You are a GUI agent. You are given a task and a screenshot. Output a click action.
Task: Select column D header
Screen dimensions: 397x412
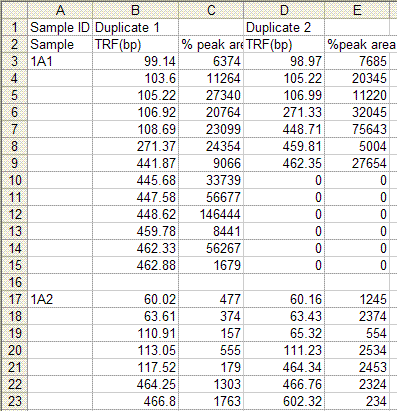tap(284, 10)
